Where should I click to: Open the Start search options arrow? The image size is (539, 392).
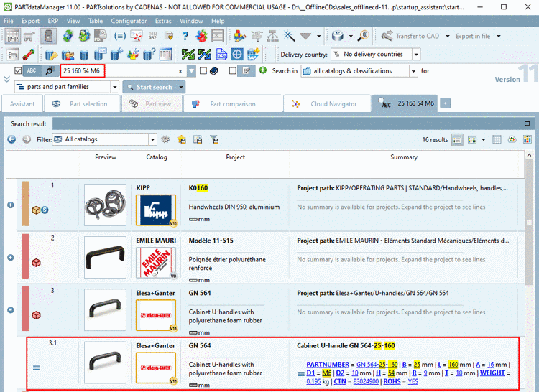[x=181, y=87]
